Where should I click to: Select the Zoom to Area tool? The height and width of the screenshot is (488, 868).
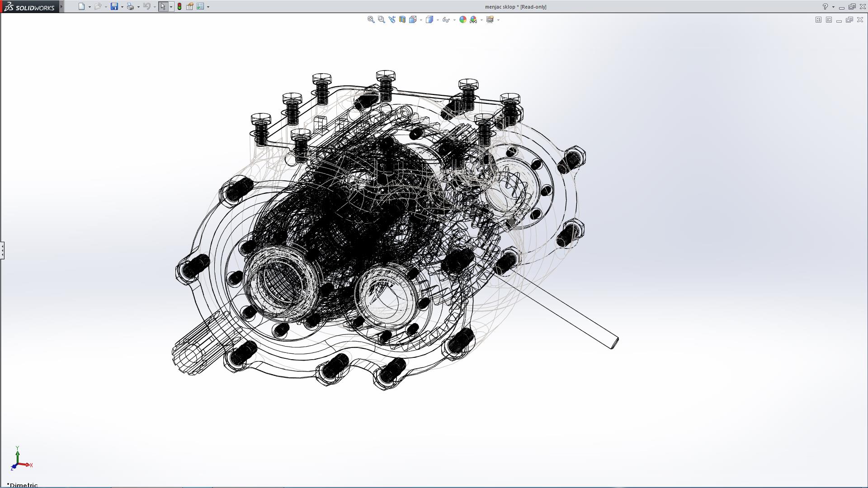[x=381, y=19]
